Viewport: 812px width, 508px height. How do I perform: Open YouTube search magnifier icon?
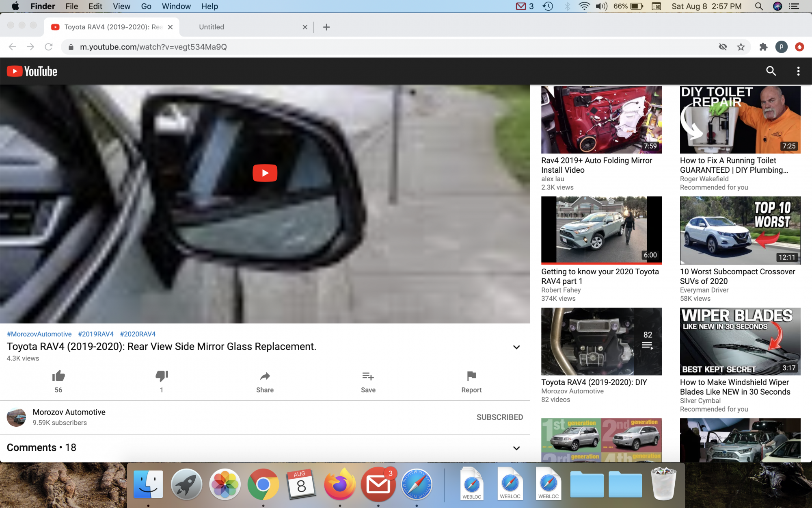[771, 71]
